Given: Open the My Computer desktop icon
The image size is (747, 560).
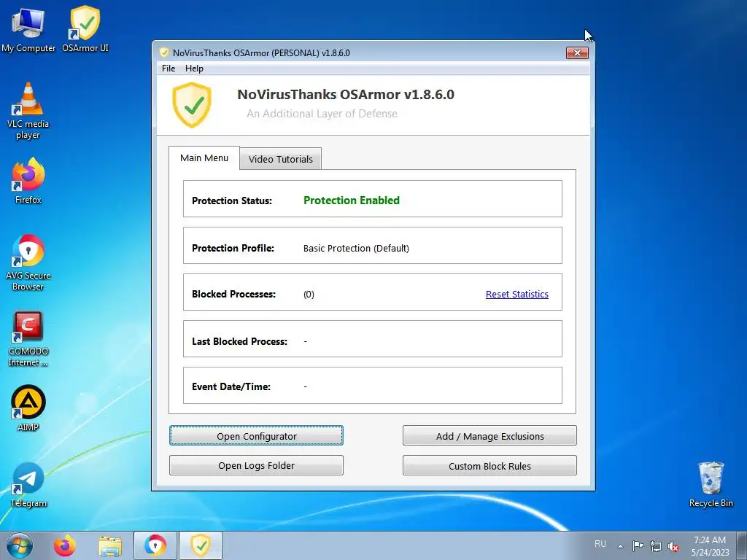Looking at the screenshot, I should [28, 29].
